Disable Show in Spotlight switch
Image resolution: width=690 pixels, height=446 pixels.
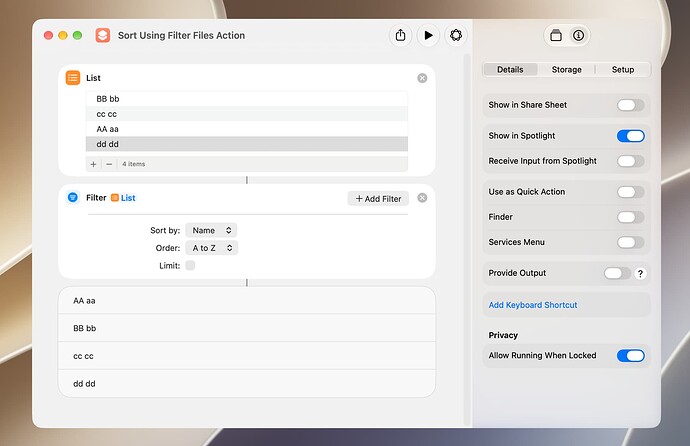(x=631, y=136)
